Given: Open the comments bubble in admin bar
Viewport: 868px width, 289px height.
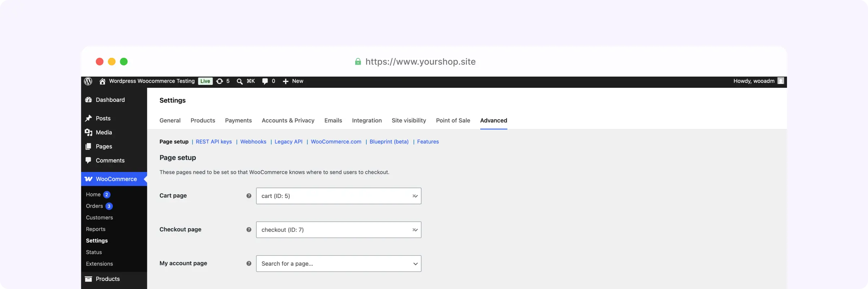Looking at the screenshot, I should (265, 81).
